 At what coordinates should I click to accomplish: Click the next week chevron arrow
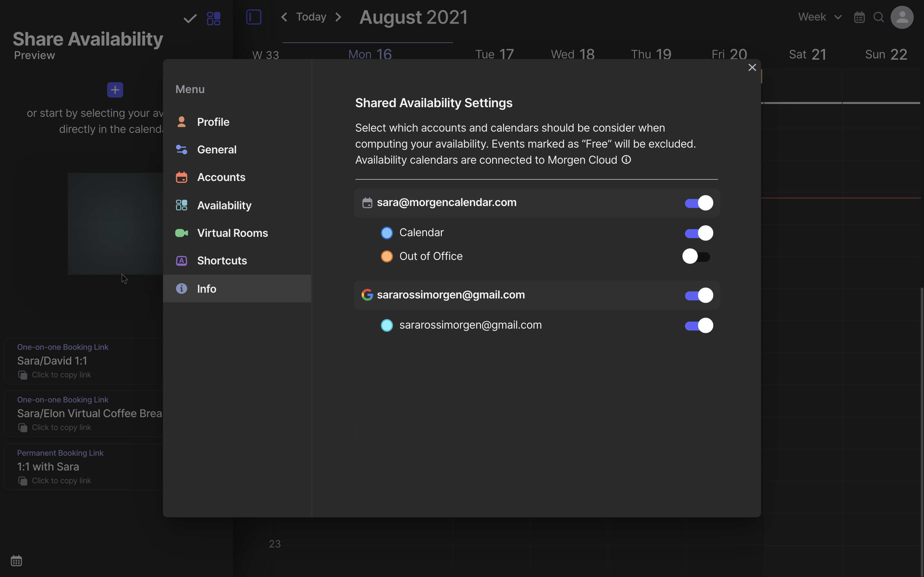(339, 17)
